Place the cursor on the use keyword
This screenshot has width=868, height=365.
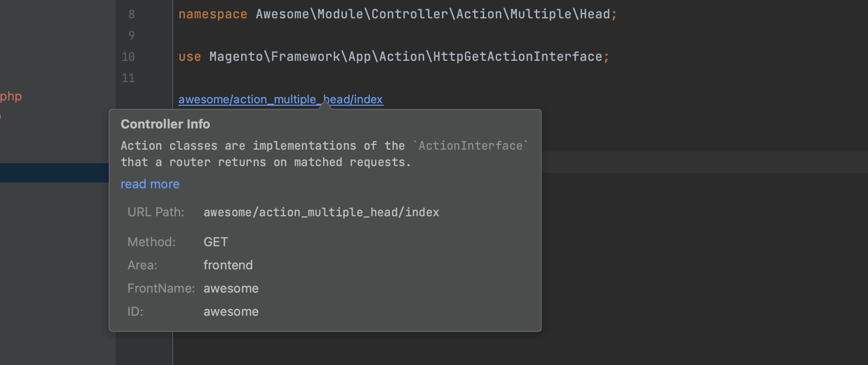pos(190,57)
